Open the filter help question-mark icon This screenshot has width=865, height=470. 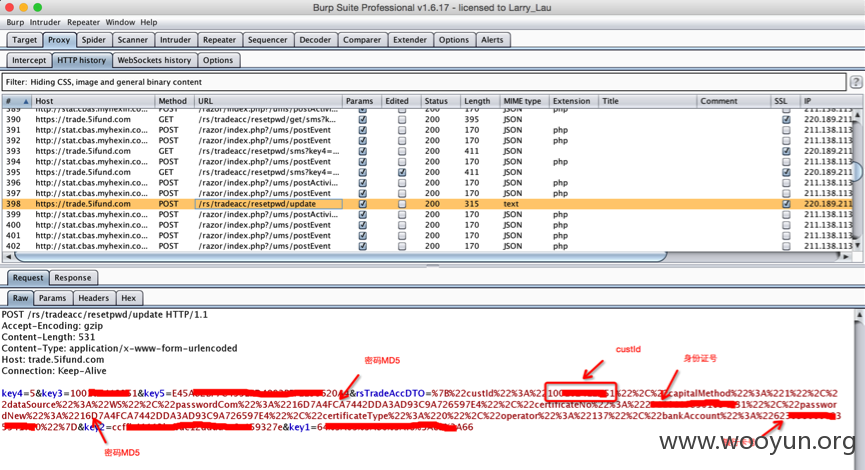[856, 82]
